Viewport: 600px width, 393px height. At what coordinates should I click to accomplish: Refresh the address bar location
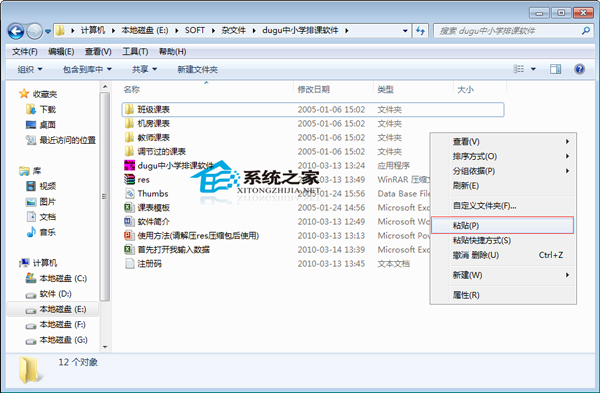pyautogui.click(x=420, y=31)
